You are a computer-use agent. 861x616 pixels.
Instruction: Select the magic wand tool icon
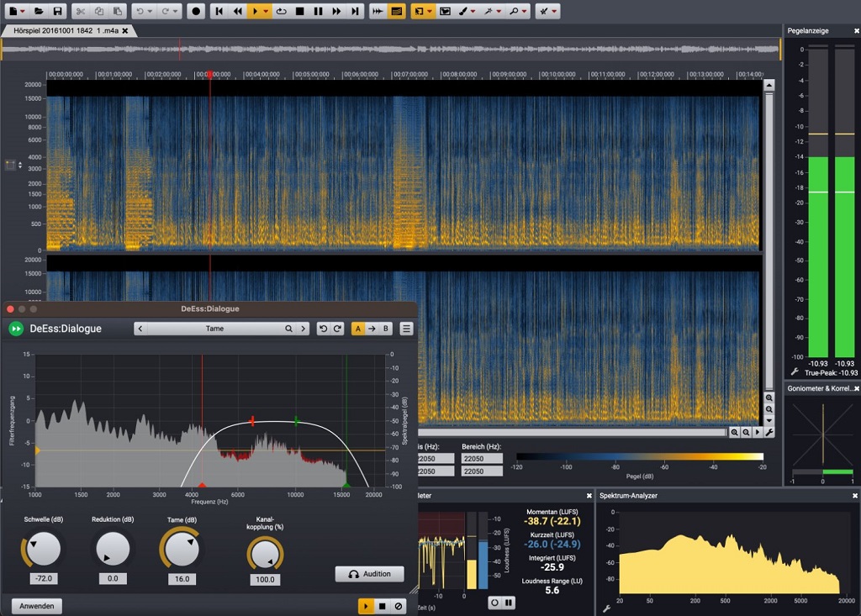(x=489, y=11)
